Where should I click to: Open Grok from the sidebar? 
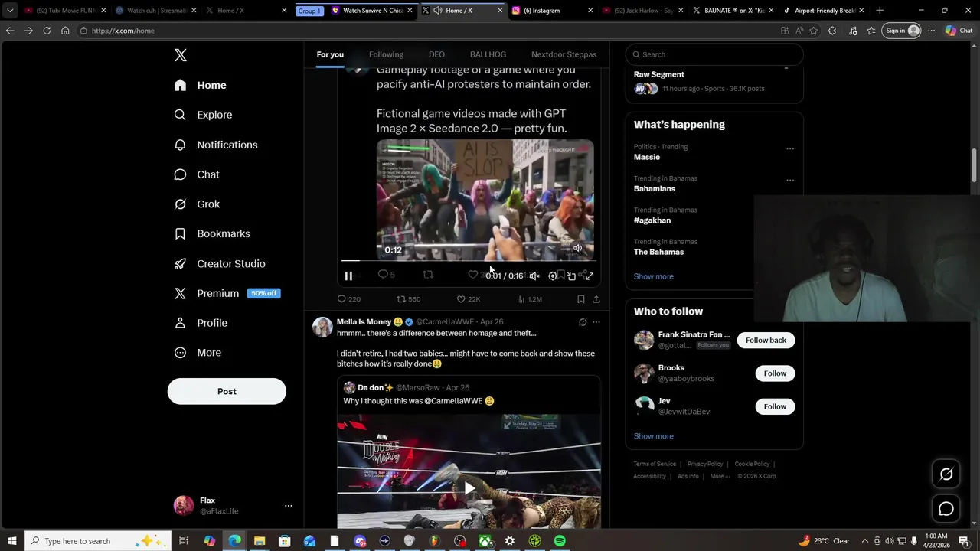197,204
